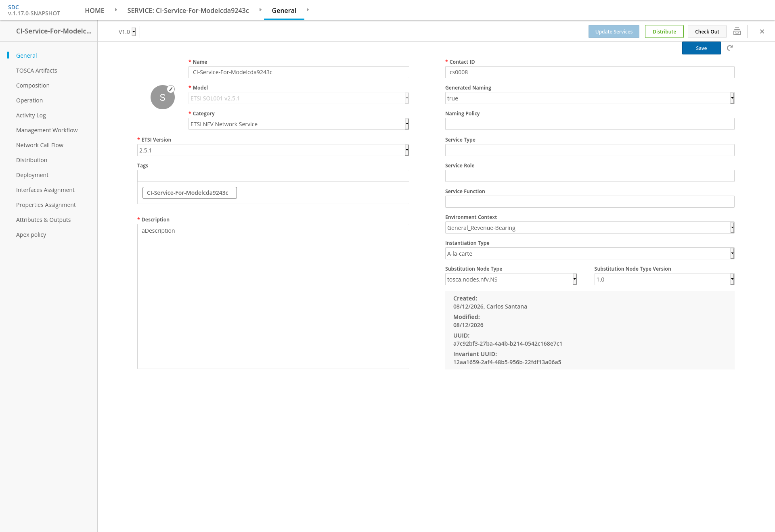Click the breadcrumb arrow after SERVICE name

click(260, 10)
